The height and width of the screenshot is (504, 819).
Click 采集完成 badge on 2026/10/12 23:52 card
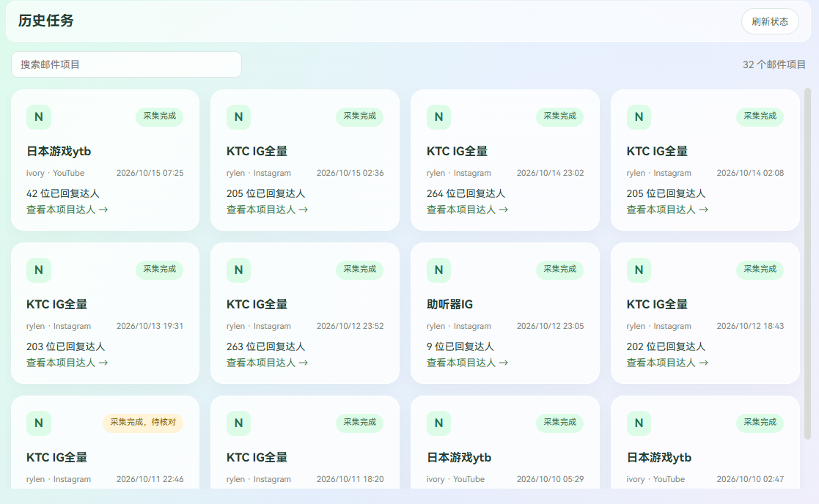click(x=359, y=270)
